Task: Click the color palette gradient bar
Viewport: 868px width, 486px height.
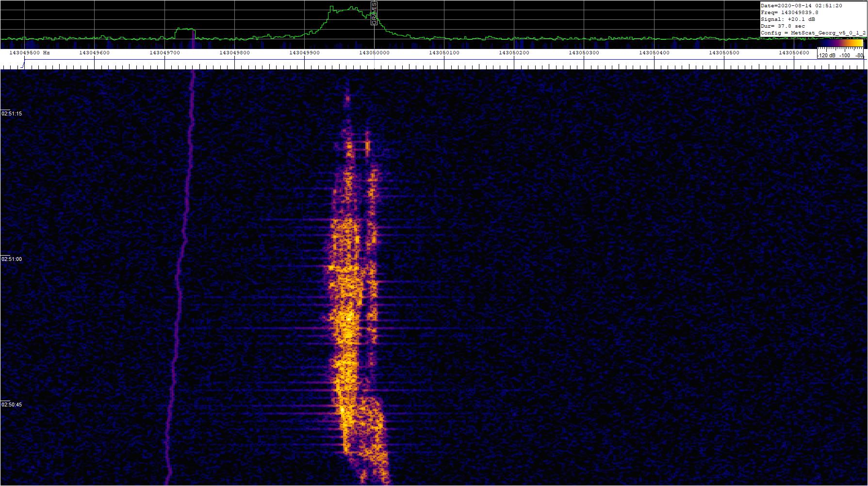Action: point(841,43)
